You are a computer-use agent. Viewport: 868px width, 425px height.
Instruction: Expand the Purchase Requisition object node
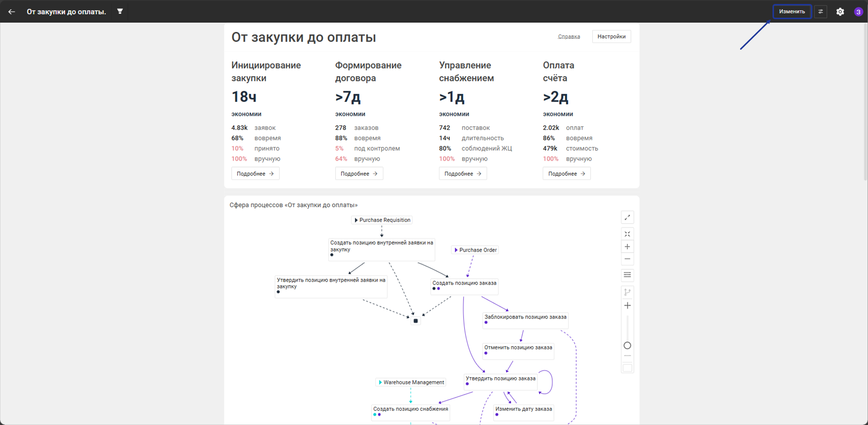(382, 220)
